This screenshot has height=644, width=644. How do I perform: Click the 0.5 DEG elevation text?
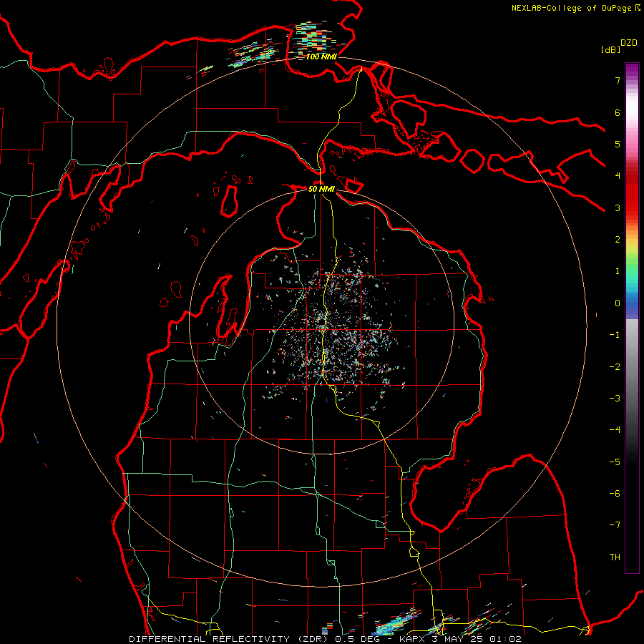coord(359,639)
